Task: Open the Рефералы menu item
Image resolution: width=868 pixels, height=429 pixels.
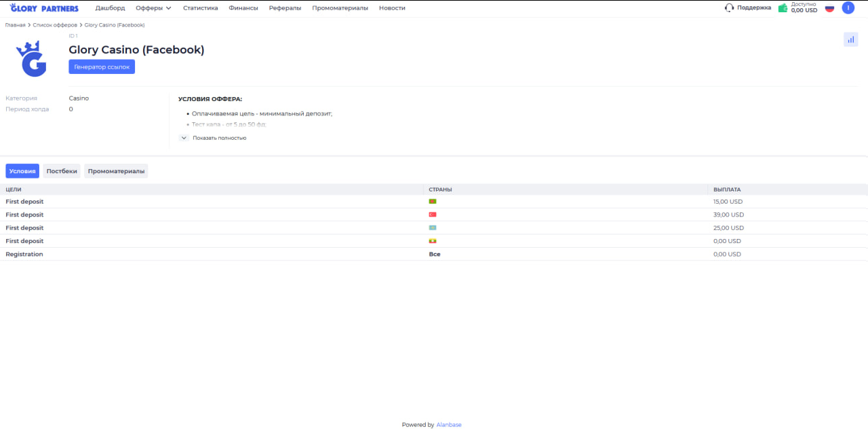Action: (x=285, y=8)
